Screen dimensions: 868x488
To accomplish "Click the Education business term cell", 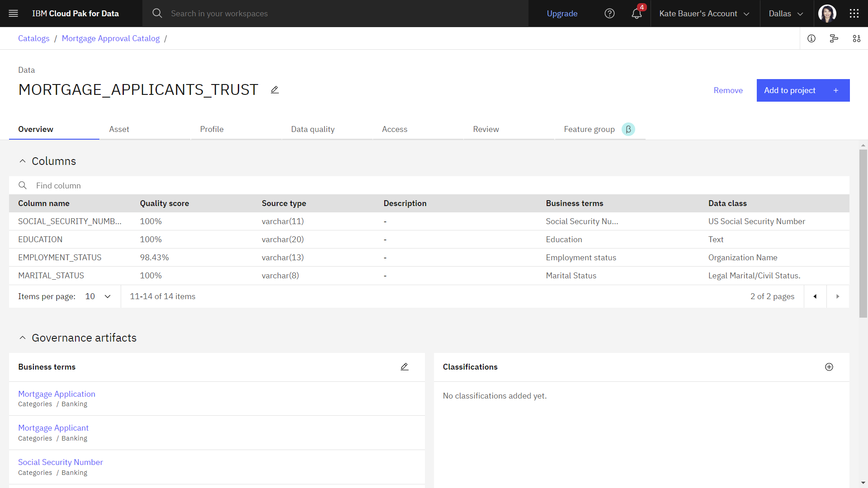I will click(564, 239).
